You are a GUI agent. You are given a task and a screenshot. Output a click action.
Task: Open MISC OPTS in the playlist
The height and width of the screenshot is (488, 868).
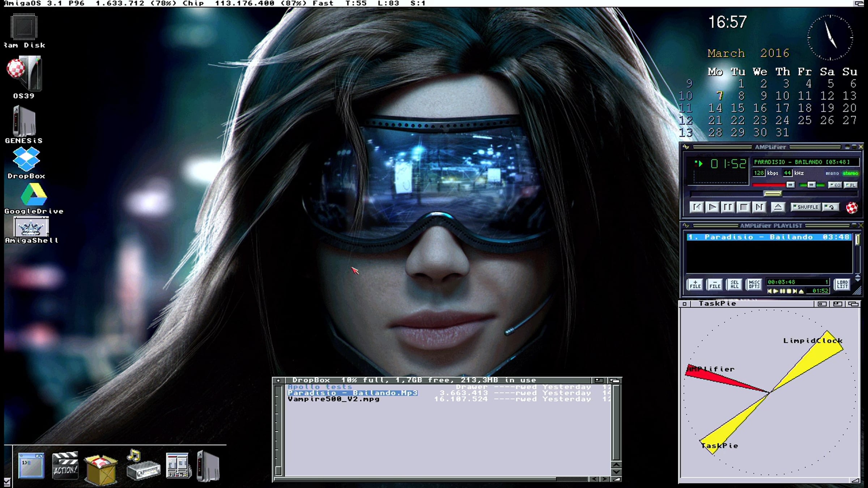(754, 284)
